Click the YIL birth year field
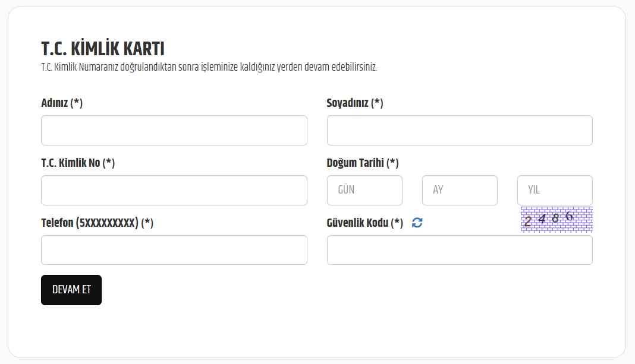635x364 pixels. coord(554,191)
